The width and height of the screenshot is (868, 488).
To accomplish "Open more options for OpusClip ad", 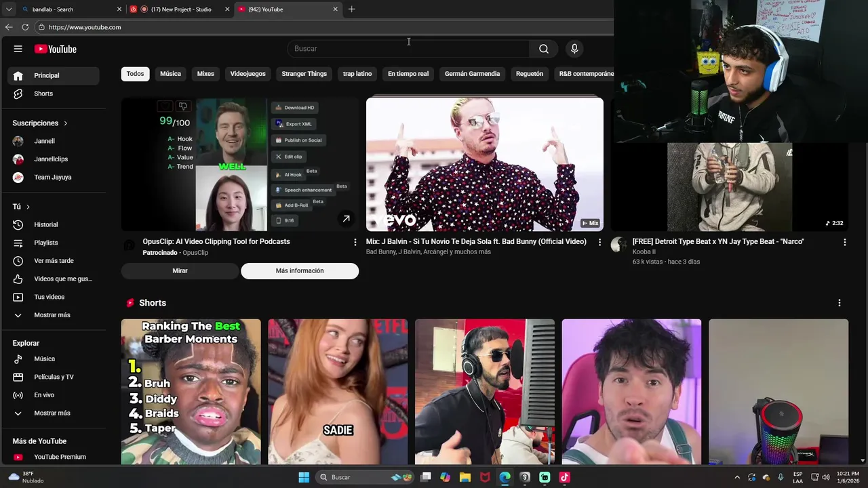I will (x=355, y=242).
